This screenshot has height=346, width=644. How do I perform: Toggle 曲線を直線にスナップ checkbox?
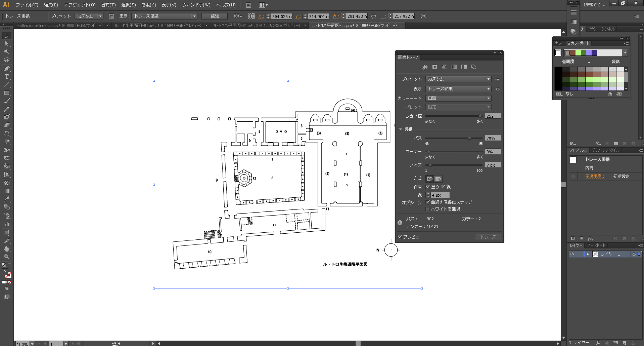click(428, 202)
